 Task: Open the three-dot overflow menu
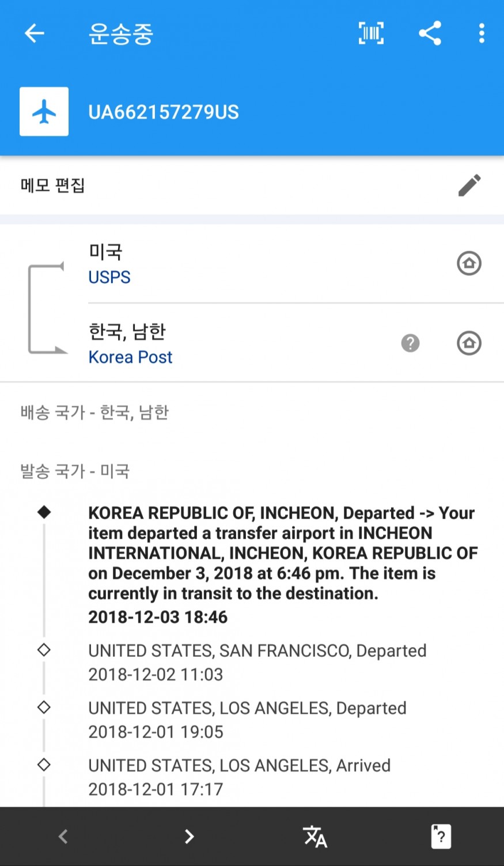pyautogui.click(x=482, y=33)
